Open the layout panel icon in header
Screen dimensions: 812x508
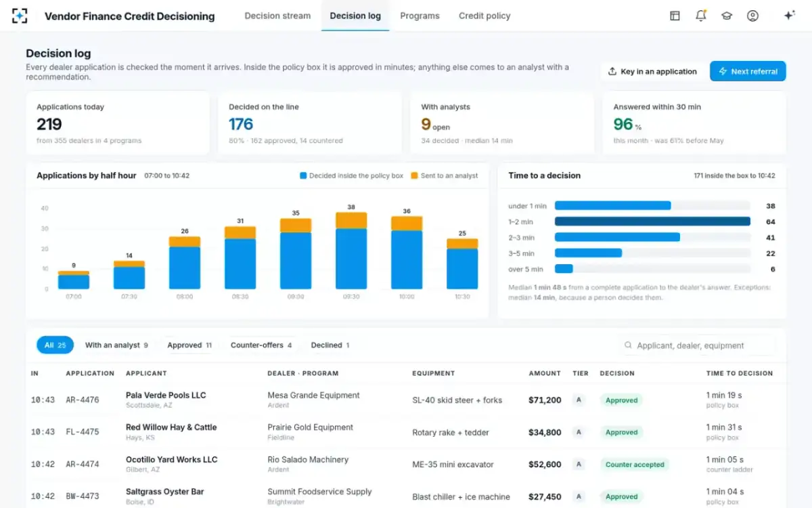[675, 16]
